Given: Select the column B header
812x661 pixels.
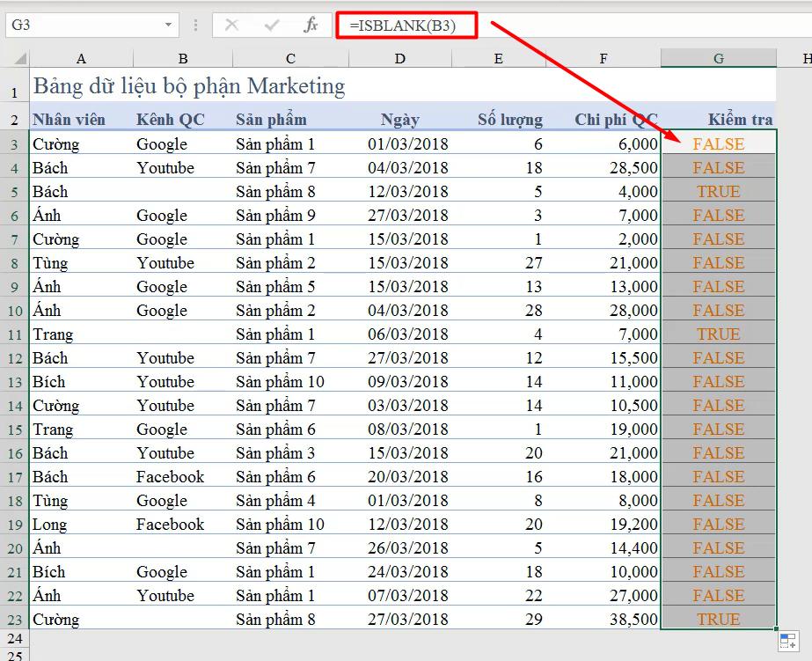Looking at the screenshot, I should coord(182,58).
